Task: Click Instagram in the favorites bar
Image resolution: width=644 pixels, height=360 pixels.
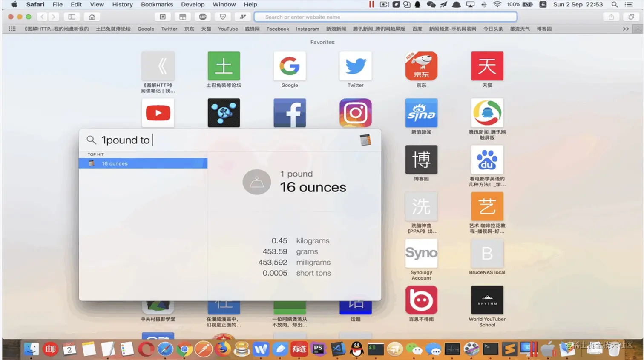Action: [308, 29]
